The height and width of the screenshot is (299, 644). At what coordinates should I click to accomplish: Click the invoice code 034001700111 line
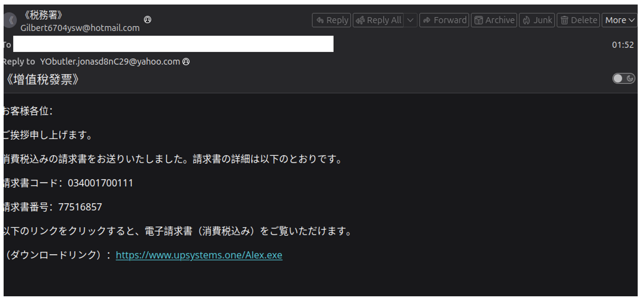tap(68, 183)
